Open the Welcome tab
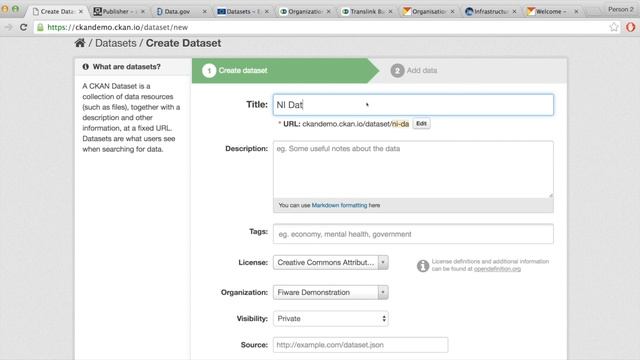 point(551,11)
